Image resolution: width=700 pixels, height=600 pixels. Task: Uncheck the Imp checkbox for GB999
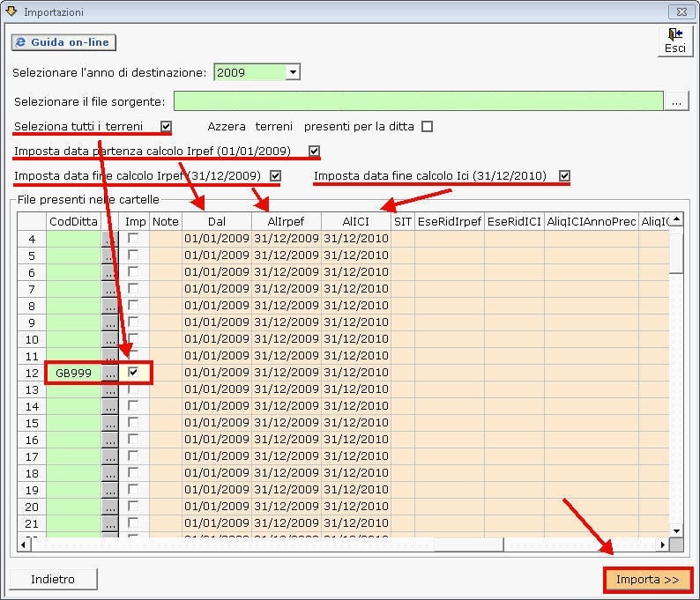pyautogui.click(x=133, y=373)
